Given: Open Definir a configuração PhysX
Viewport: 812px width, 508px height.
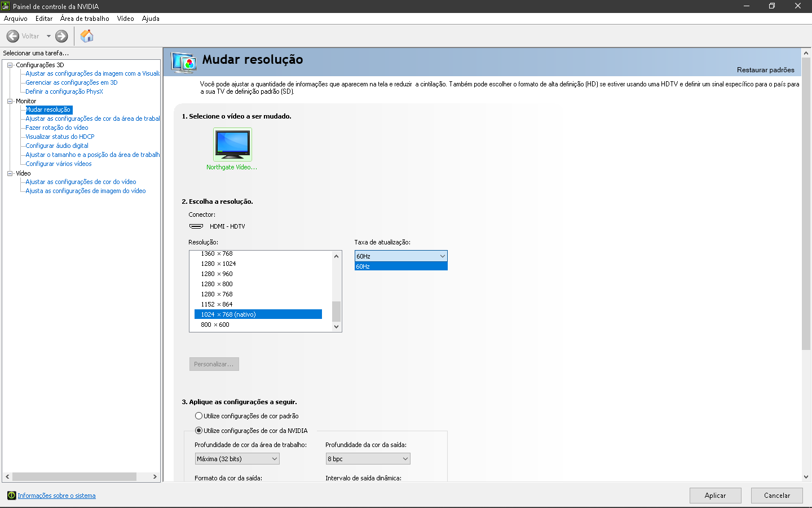Looking at the screenshot, I should [x=64, y=91].
